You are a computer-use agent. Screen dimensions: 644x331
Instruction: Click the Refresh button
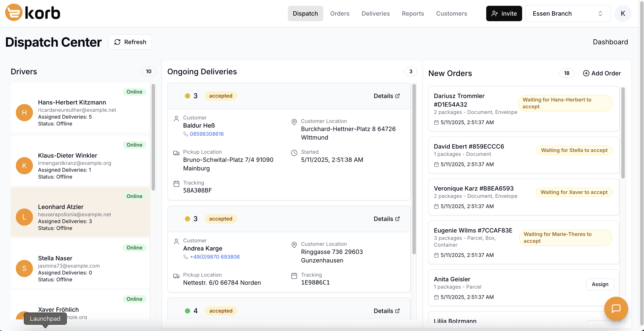(x=130, y=42)
